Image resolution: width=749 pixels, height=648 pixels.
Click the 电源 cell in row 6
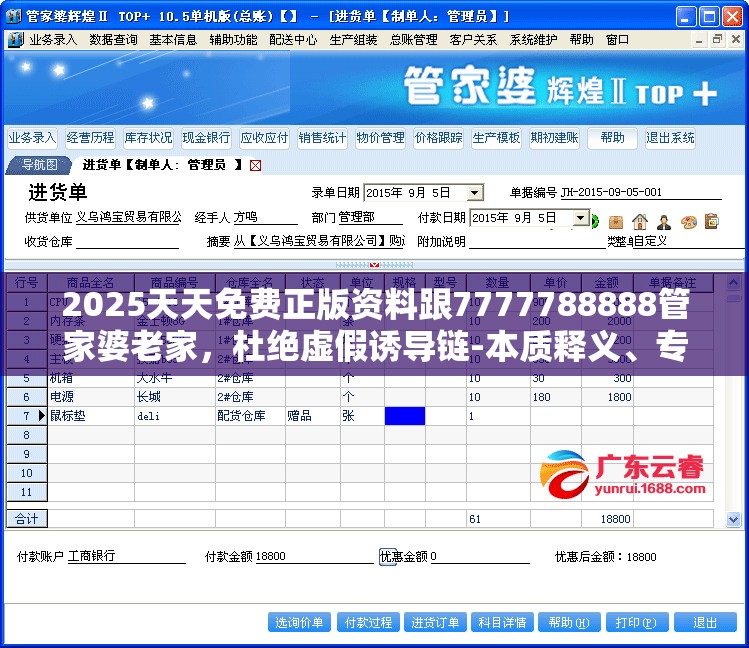tap(91, 397)
